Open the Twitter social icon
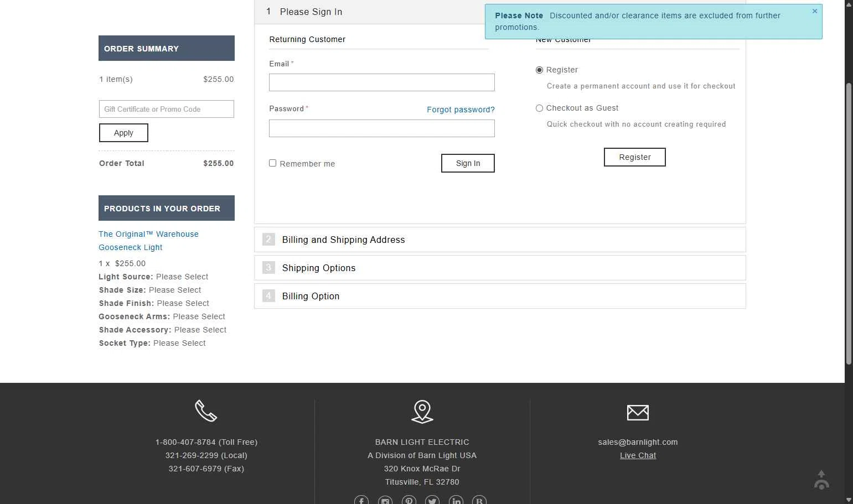This screenshot has height=504, width=853. pyautogui.click(x=432, y=500)
